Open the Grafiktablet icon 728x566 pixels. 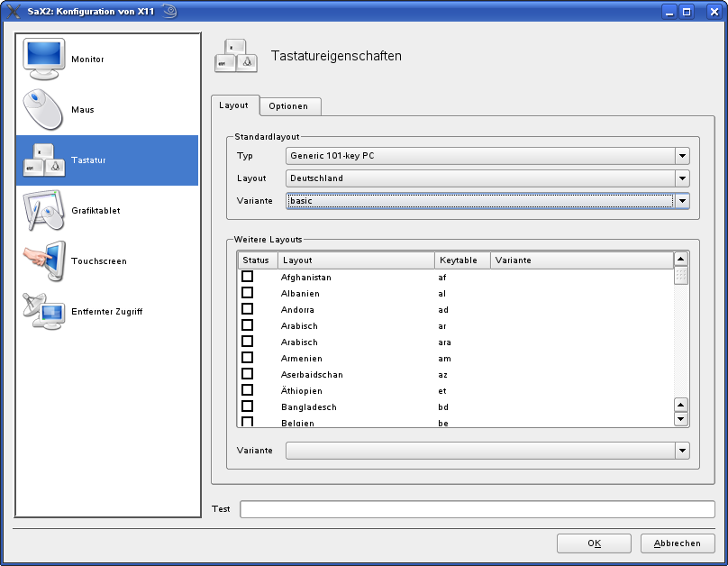click(43, 211)
